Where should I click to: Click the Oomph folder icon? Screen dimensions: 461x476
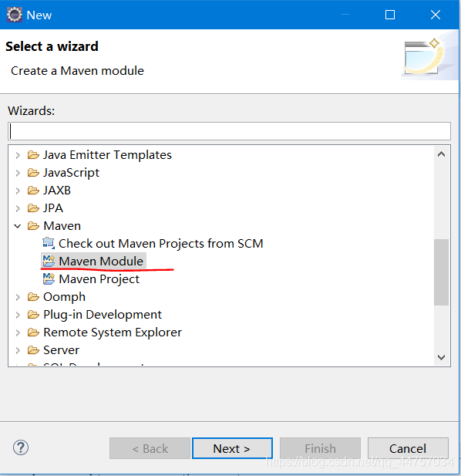pos(33,296)
